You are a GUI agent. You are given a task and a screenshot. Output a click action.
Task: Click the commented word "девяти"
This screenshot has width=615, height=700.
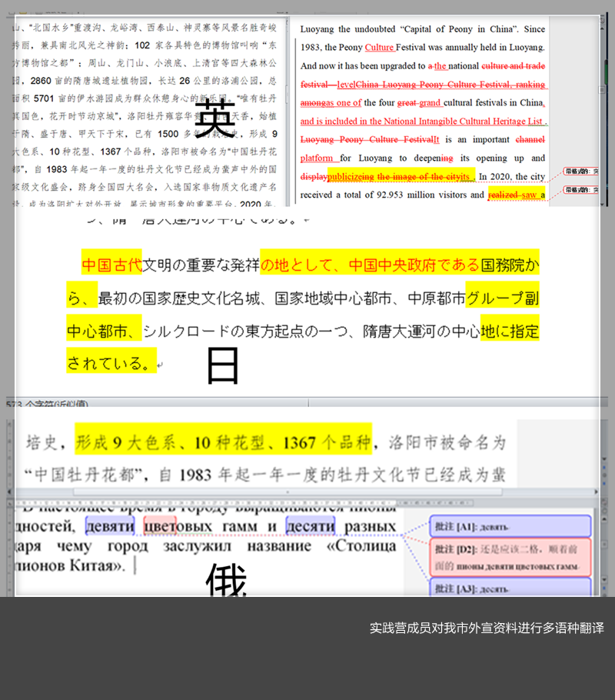(x=110, y=526)
